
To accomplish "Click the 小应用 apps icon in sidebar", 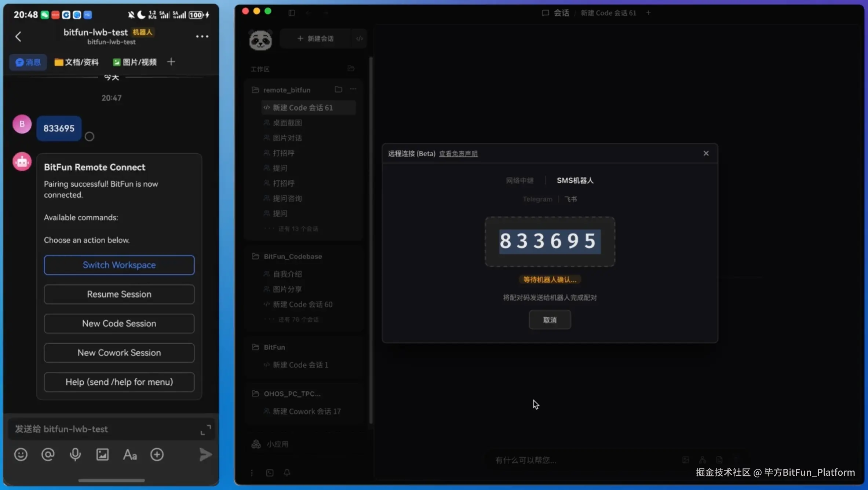I will (x=256, y=444).
